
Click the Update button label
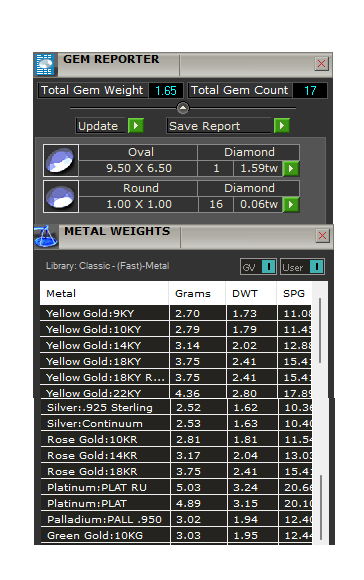point(98,126)
